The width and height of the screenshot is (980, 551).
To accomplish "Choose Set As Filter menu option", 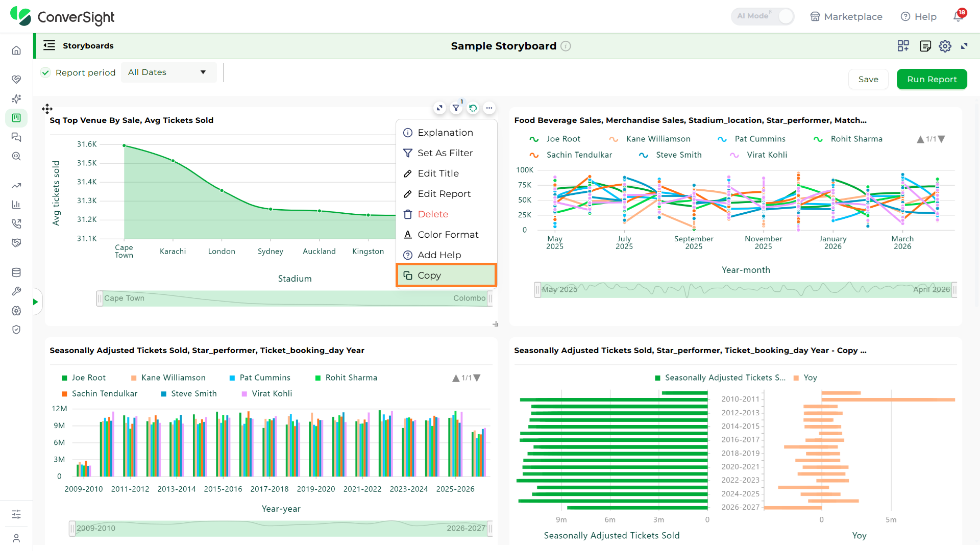I will (446, 153).
